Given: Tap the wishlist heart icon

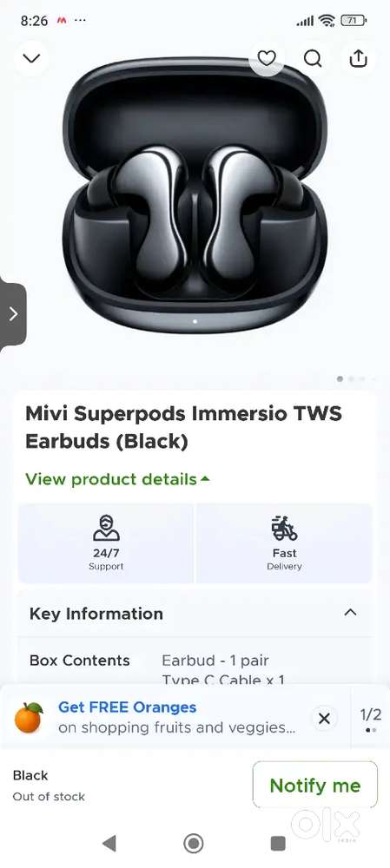Looking at the screenshot, I should click(x=267, y=58).
